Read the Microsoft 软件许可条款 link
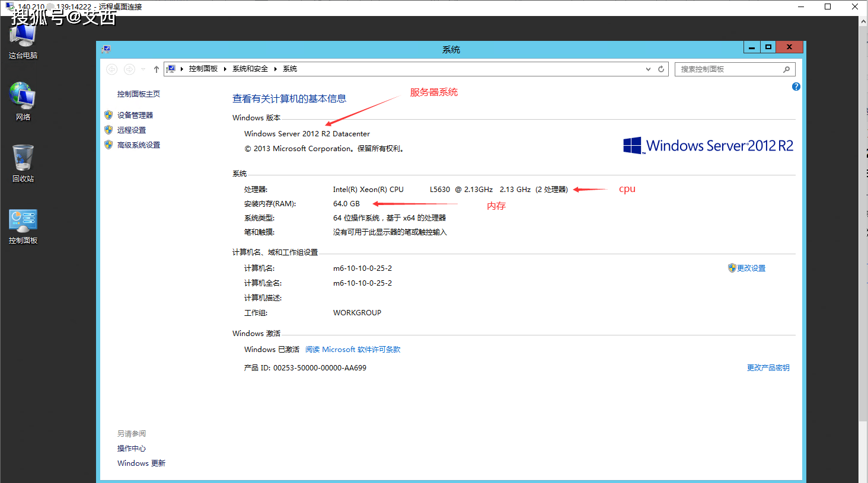 (353, 350)
